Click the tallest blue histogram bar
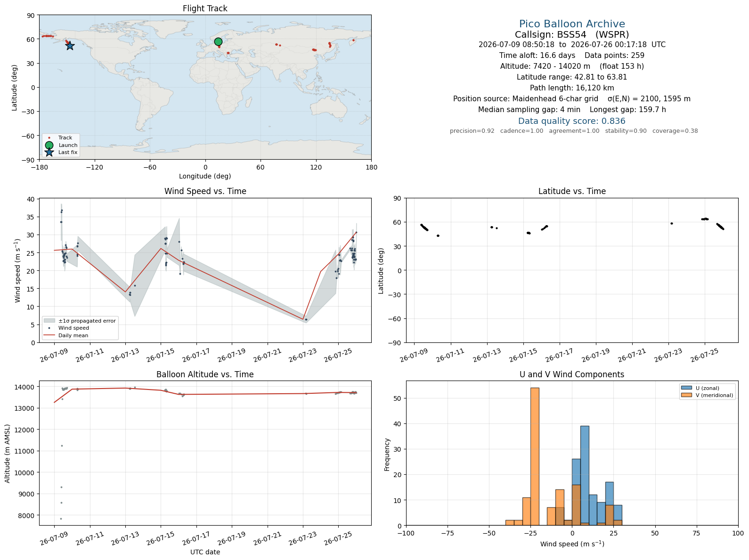 point(585,476)
